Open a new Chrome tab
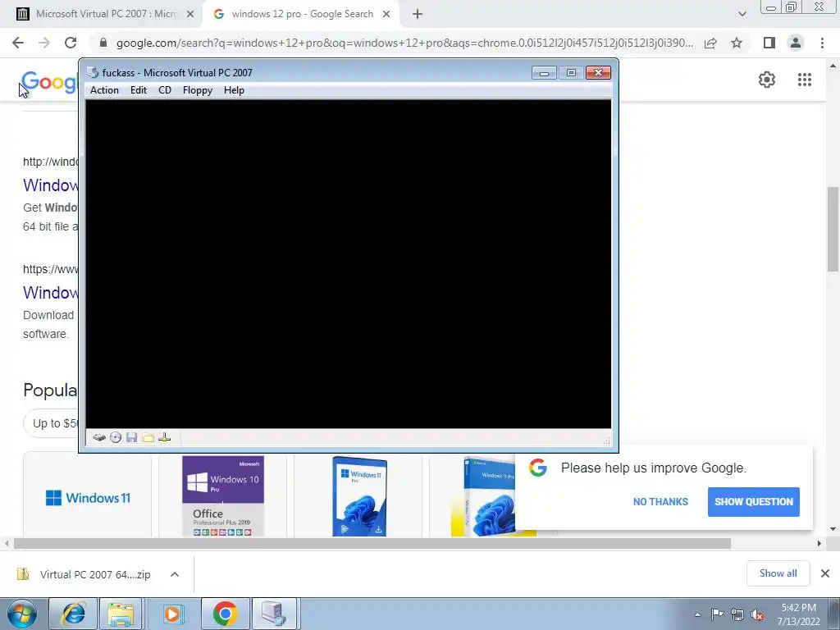The height and width of the screenshot is (630, 840). [418, 15]
